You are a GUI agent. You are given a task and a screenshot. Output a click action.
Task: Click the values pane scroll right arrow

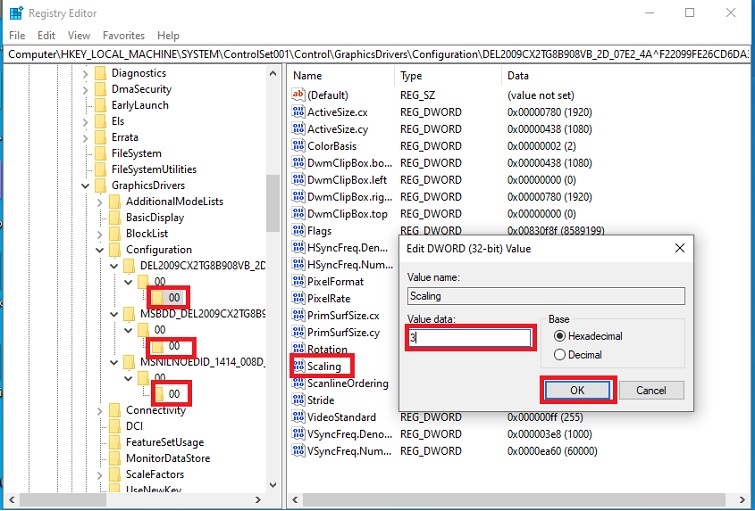742,500
